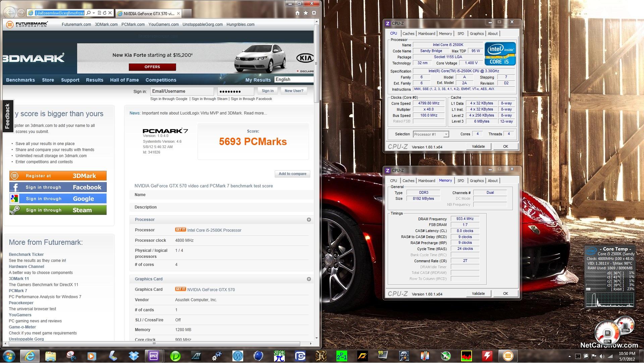Click Add to compare button
The width and height of the screenshot is (644, 363).
[292, 174]
